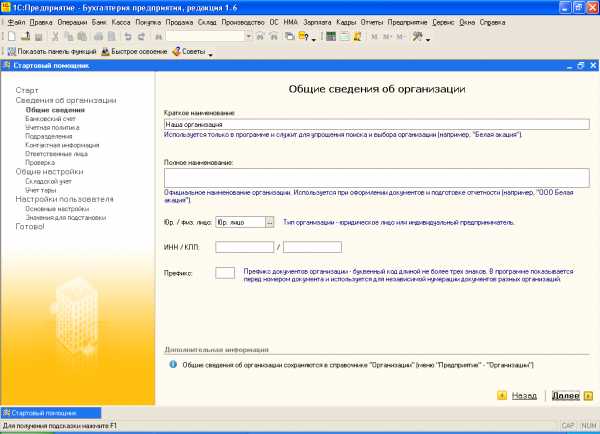The height and width of the screenshot is (434, 600).
Task: Click the Префикс input field
Action: pos(225,272)
